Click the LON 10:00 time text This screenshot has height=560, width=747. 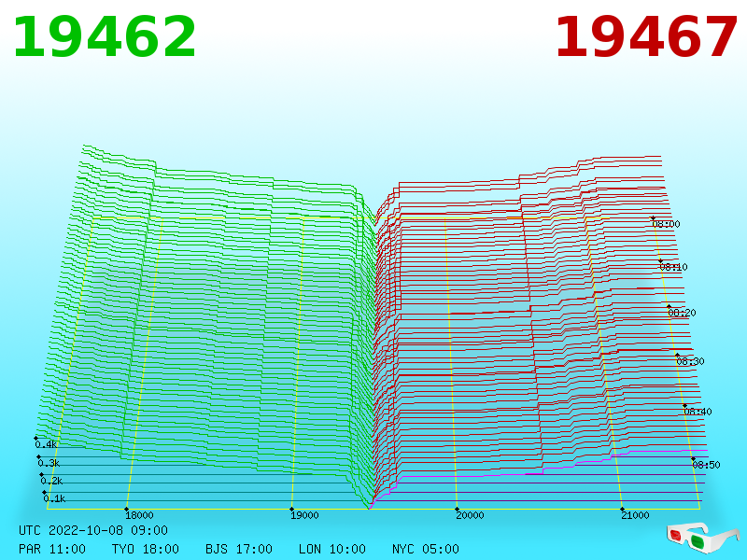tap(332, 549)
